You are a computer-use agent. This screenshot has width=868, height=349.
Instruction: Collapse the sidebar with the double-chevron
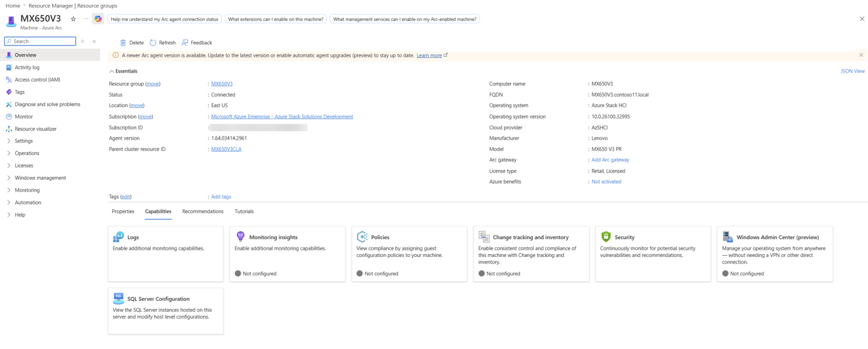pyautogui.click(x=94, y=41)
